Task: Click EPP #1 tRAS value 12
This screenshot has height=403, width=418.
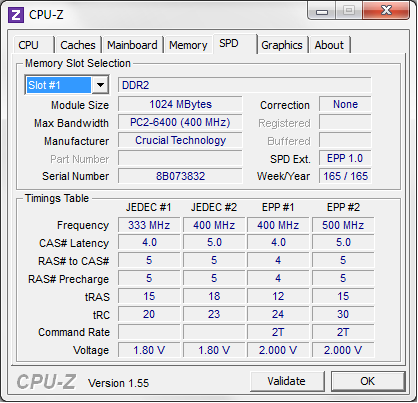Action: pos(278,296)
